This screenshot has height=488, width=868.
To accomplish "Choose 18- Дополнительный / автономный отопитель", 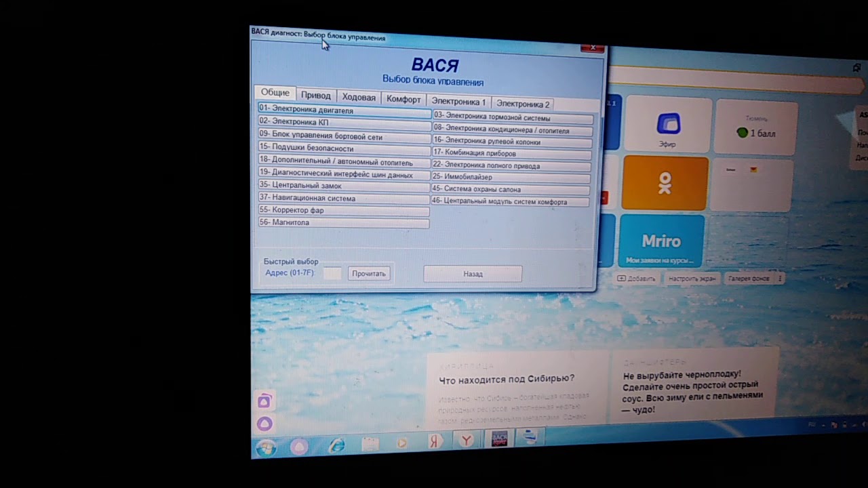I will (x=344, y=161).
